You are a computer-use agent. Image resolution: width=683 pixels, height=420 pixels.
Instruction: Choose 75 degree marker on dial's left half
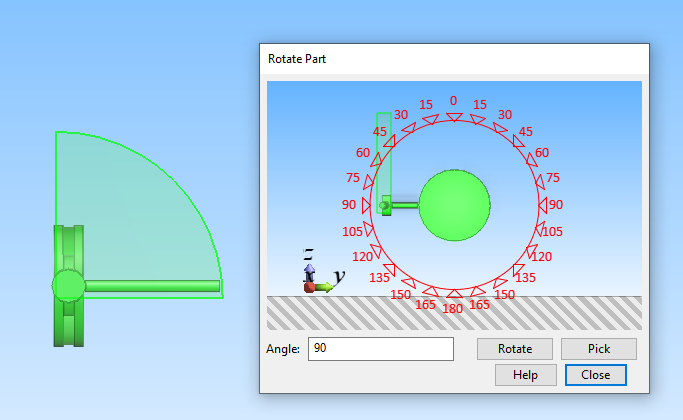tap(369, 182)
